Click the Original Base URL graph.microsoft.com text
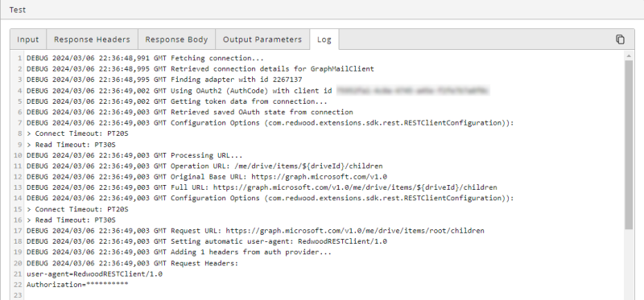Screen dimensions: 644x300 [x=319, y=176]
